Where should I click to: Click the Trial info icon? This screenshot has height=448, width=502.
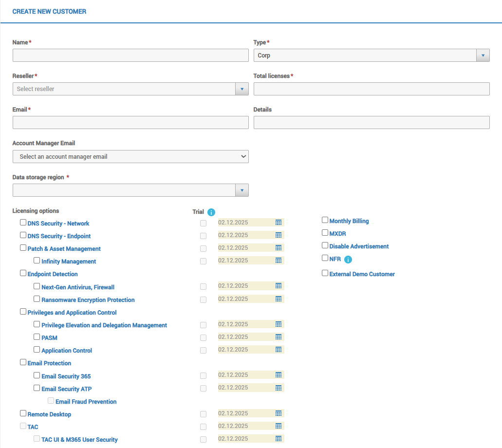coord(211,212)
